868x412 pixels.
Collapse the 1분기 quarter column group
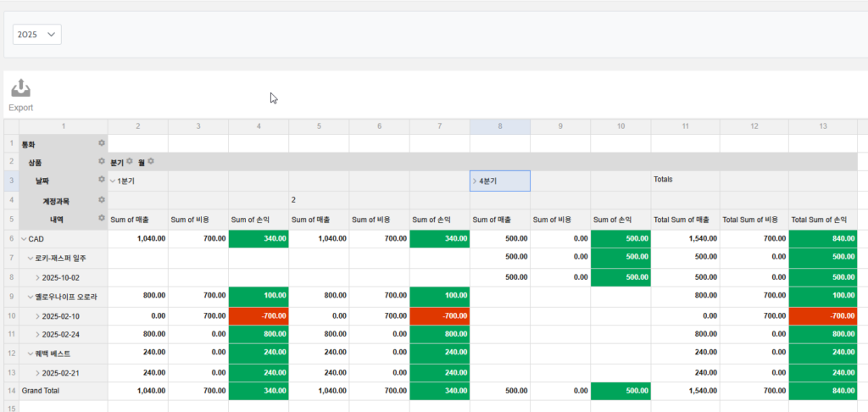[113, 181]
